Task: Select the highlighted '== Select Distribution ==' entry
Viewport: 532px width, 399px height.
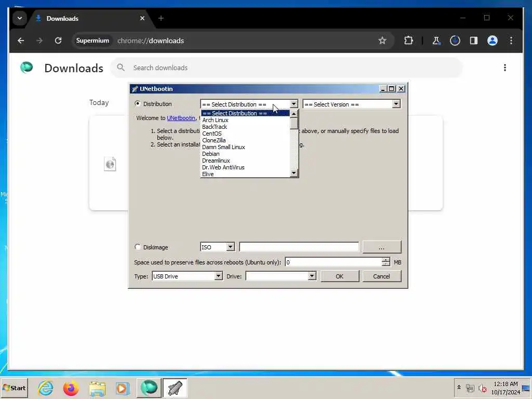Action: [x=245, y=113]
